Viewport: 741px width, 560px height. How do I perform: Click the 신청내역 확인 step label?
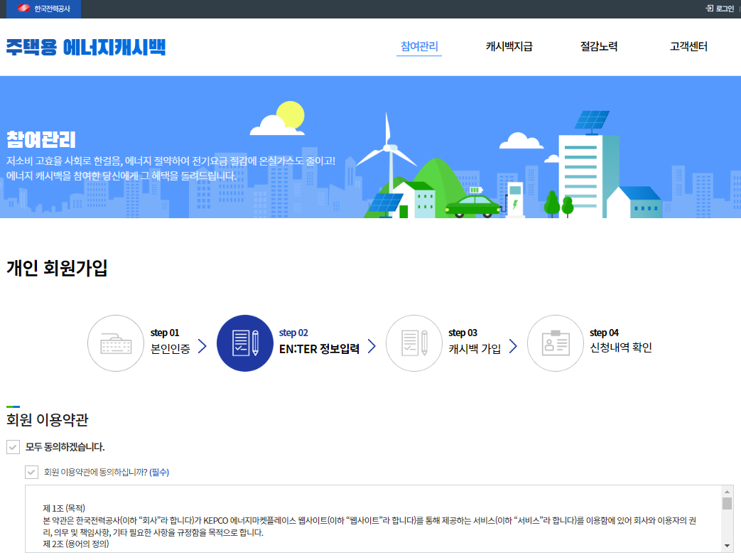[x=620, y=348]
